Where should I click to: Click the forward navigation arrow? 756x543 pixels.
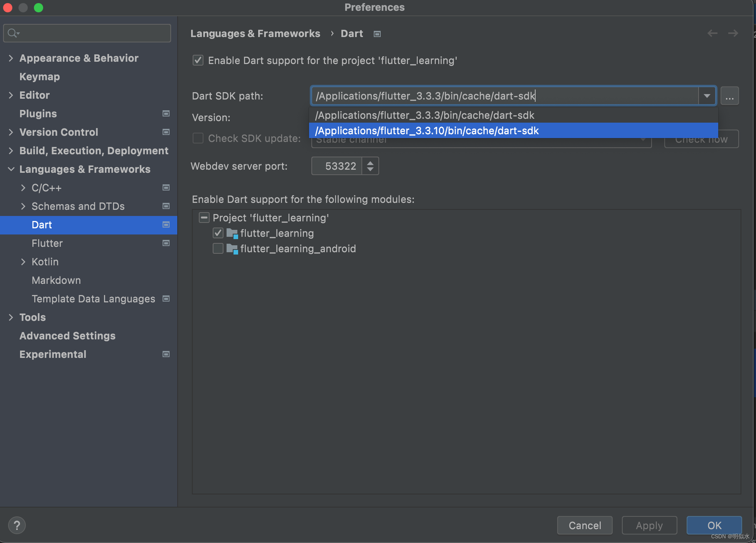733,34
